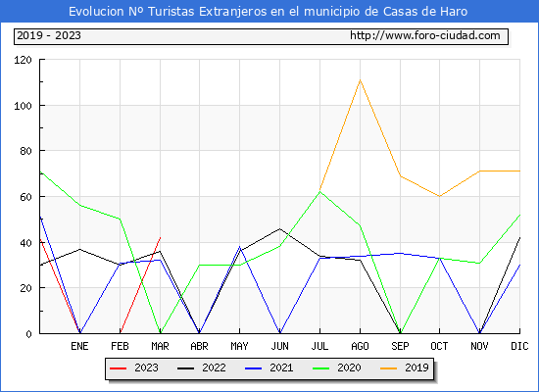Click the 100 value on the y-axis
The height and width of the screenshot is (392, 539).
tap(23, 106)
